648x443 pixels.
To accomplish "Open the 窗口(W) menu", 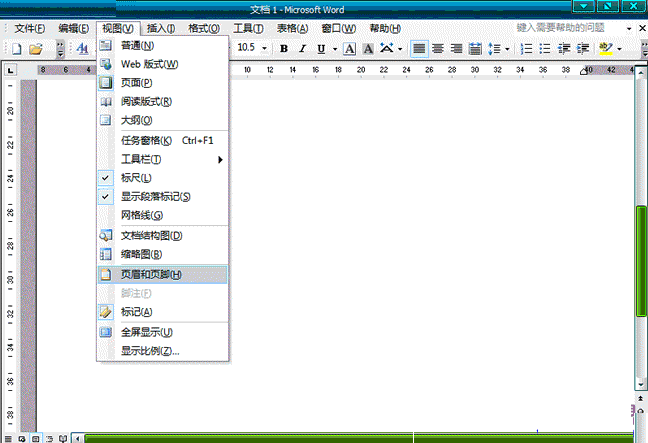I will click(x=338, y=29).
